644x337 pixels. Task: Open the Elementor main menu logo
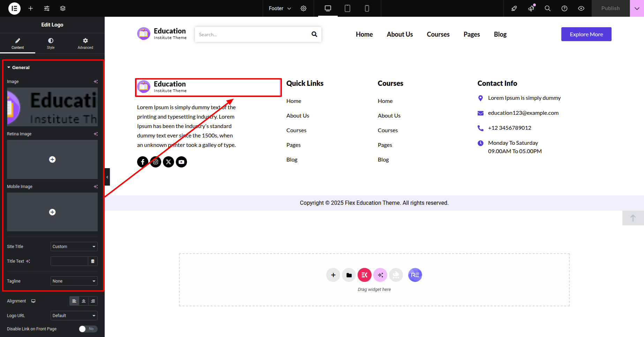coord(14,8)
